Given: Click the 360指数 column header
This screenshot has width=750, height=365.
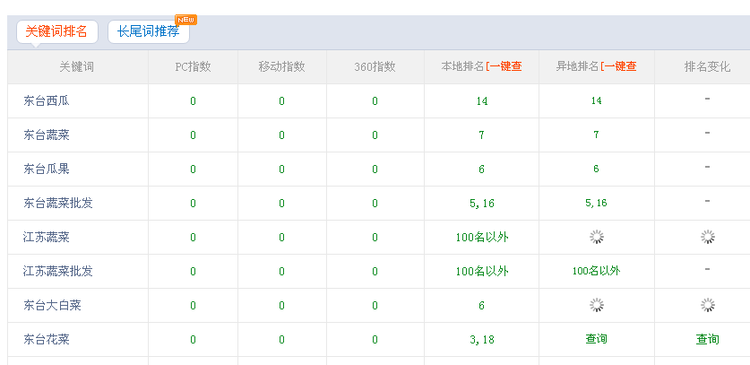Looking at the screenshot, I should pyautogui.click(x=375, y=66).
